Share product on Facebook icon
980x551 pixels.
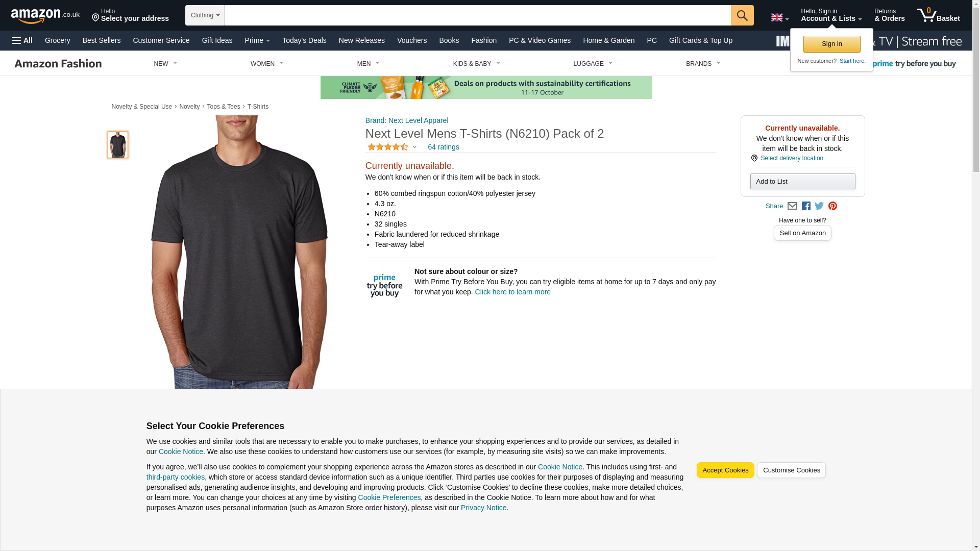(x=806, y=206)
